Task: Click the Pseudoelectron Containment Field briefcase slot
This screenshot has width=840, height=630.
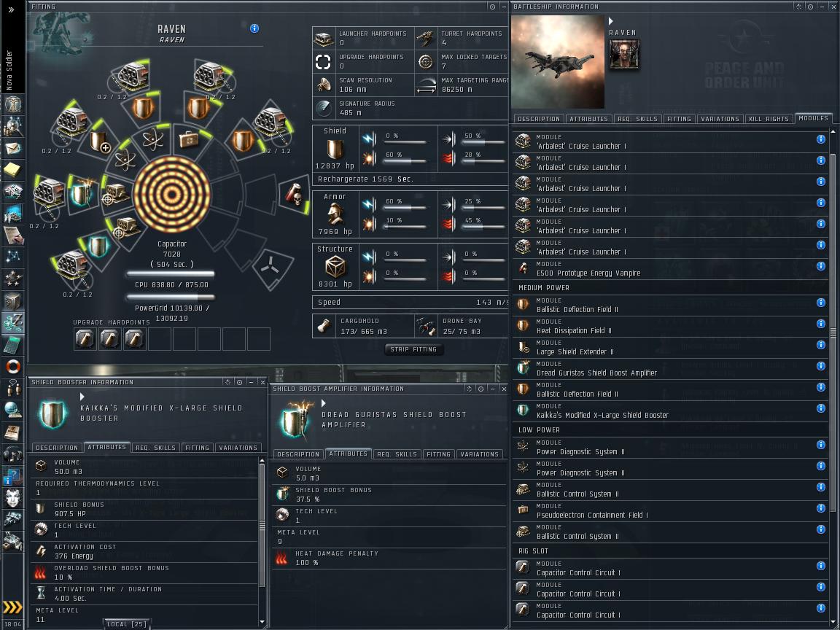Action: click(x=189, y=139)
